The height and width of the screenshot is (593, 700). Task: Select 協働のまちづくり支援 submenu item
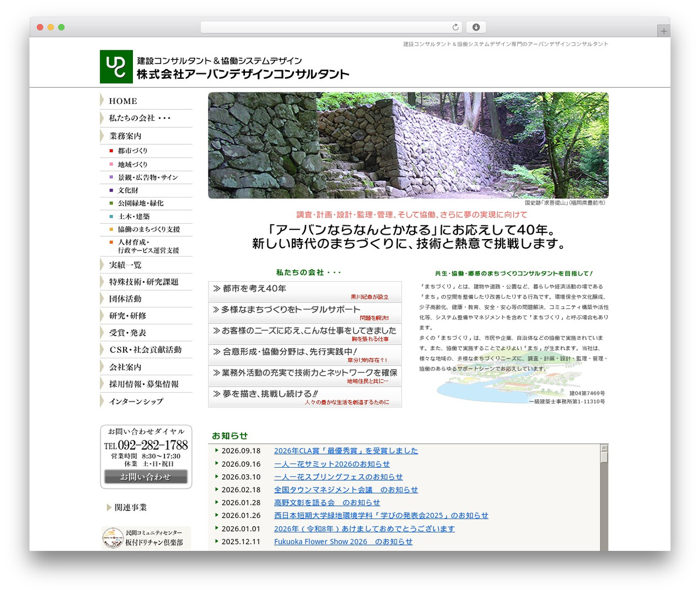[x=146, y=230]
